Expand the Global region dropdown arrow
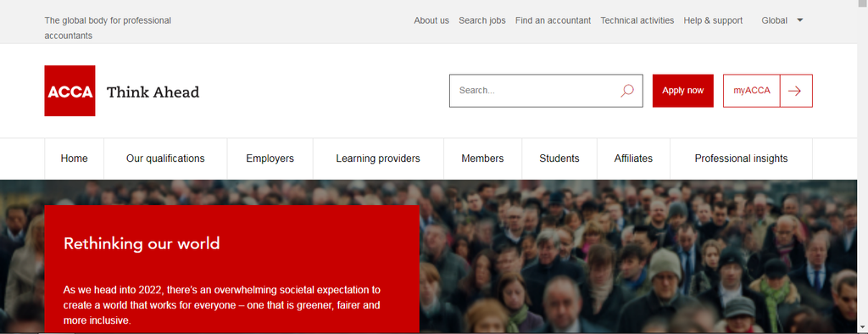 (x=800, y=20)
